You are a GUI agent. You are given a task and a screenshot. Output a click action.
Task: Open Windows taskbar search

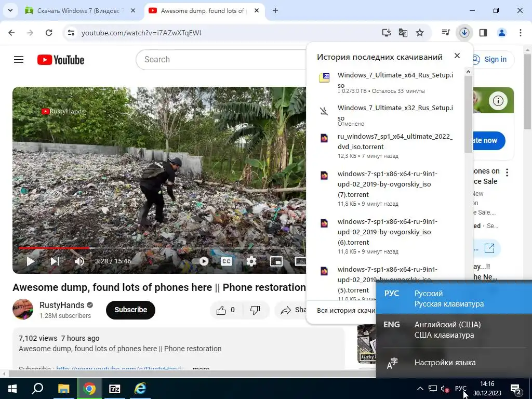(x=37, y=389)
